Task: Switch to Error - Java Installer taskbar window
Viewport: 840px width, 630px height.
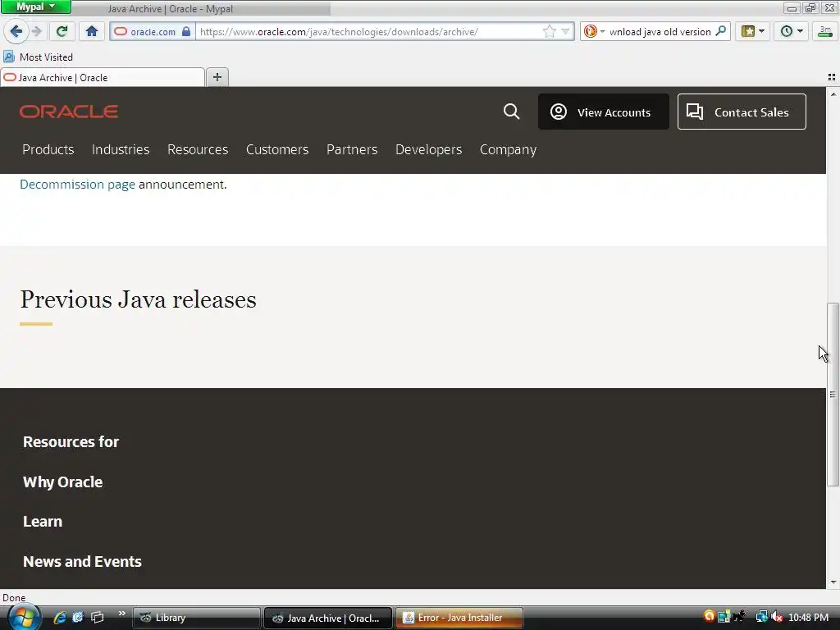Action: [x=459, y=618]
